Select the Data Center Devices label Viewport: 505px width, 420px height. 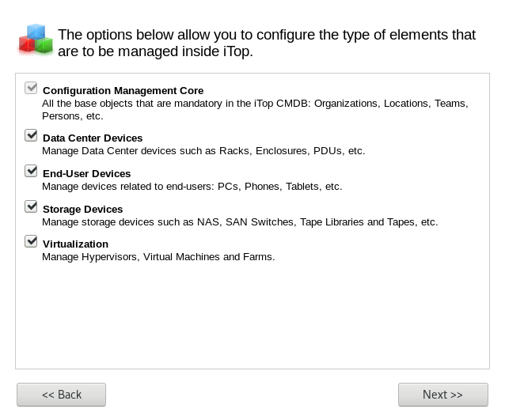tap(93, 138)
